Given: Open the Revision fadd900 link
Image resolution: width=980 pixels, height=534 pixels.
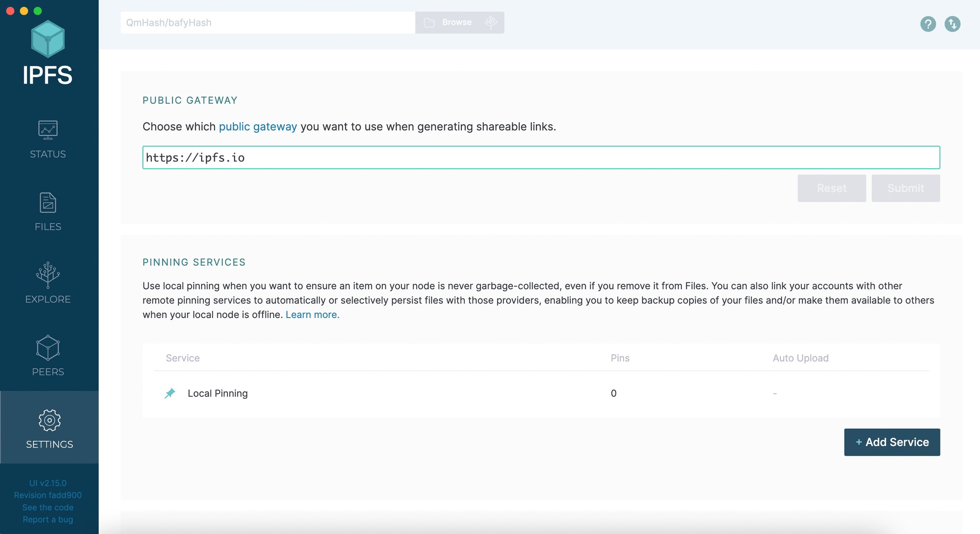Looking at the screenshot, I should (48, 495).
